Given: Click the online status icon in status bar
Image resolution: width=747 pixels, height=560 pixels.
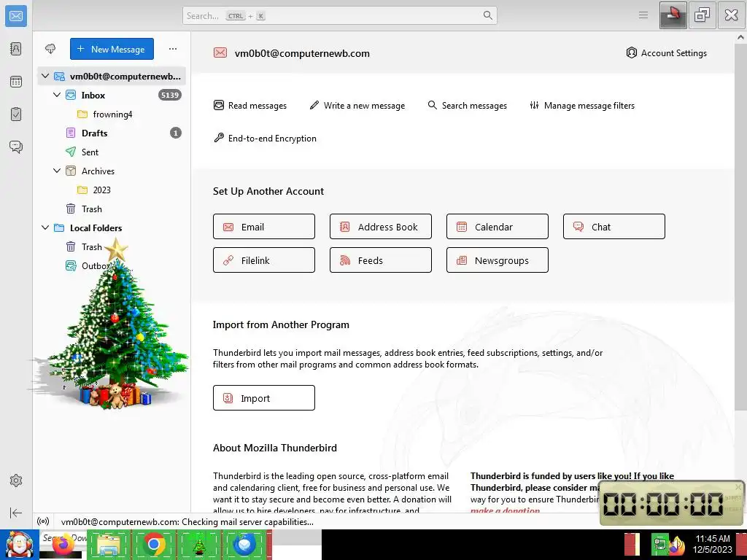Looking at the screenshot, I should pyautogui.click(x=43, y=521).
